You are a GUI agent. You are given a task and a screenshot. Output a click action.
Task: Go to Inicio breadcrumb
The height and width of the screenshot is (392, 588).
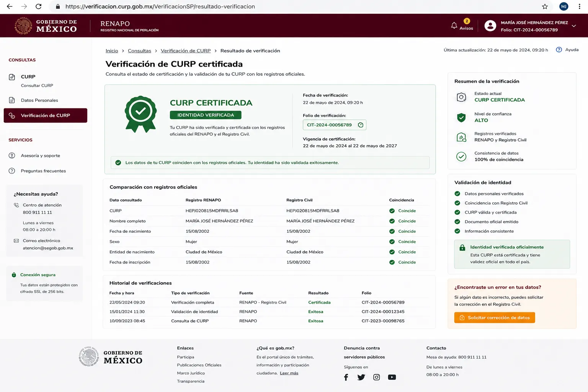point(112,51)
